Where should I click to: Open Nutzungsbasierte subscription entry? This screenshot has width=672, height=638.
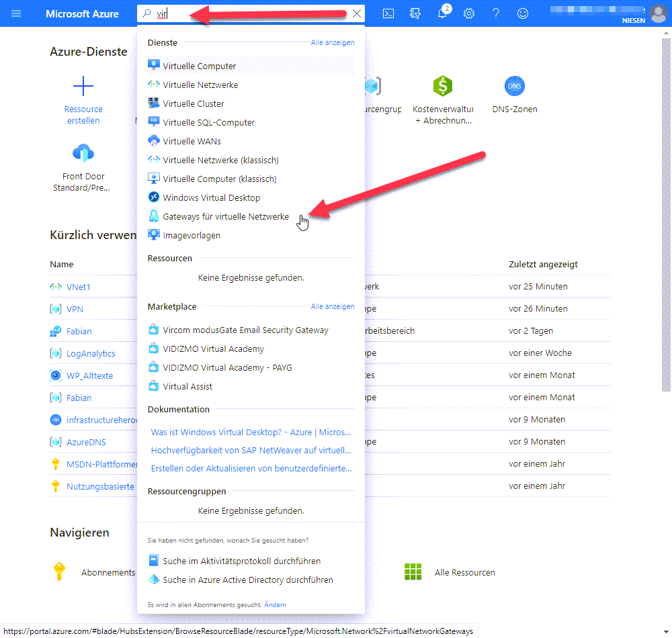[x=100, y=487]
